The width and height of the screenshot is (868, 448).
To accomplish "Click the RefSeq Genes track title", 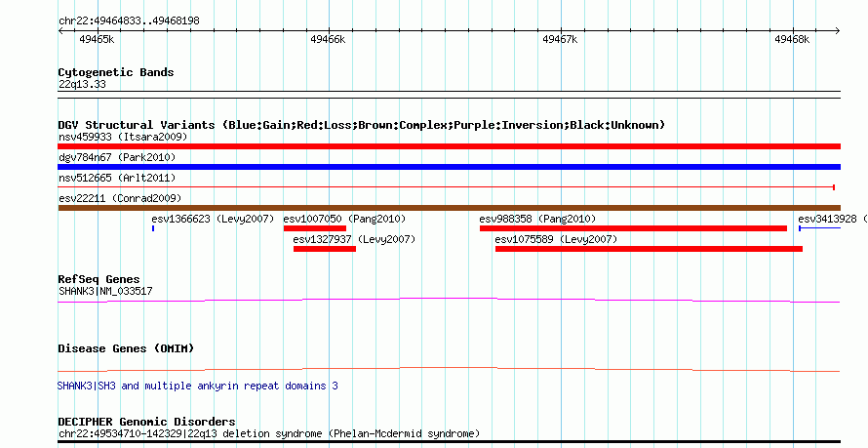I will click(99, 279).
